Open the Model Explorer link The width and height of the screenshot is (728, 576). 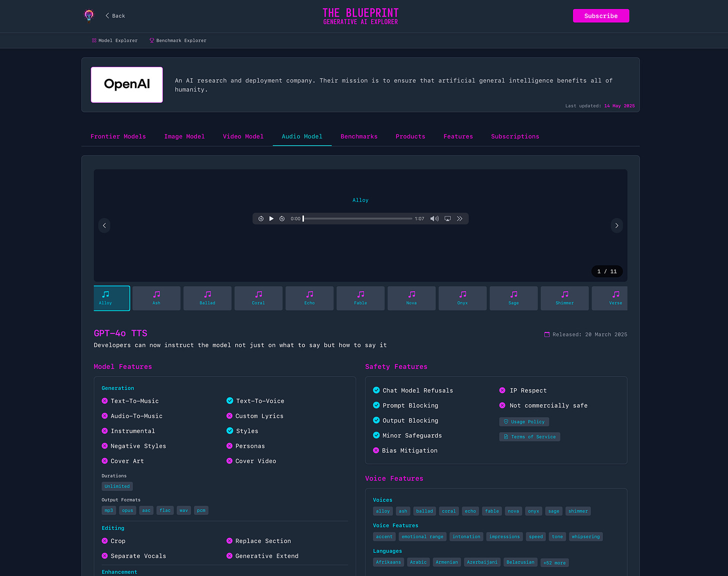click(114, 40)
